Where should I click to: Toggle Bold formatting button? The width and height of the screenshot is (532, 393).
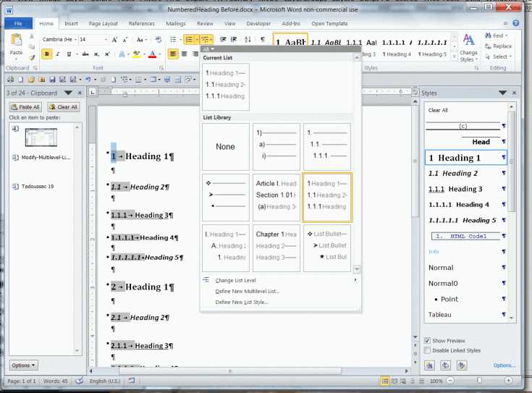47,54
